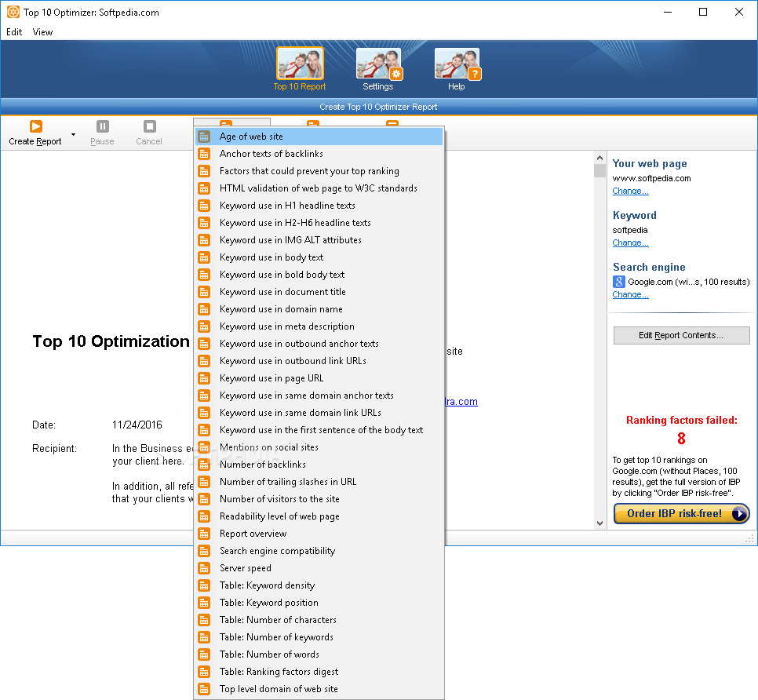Image resolution: width=758 pixels, height=700 pixels.
Task: Click the icon beside Readability level of web page
Action: pos(204,516)
